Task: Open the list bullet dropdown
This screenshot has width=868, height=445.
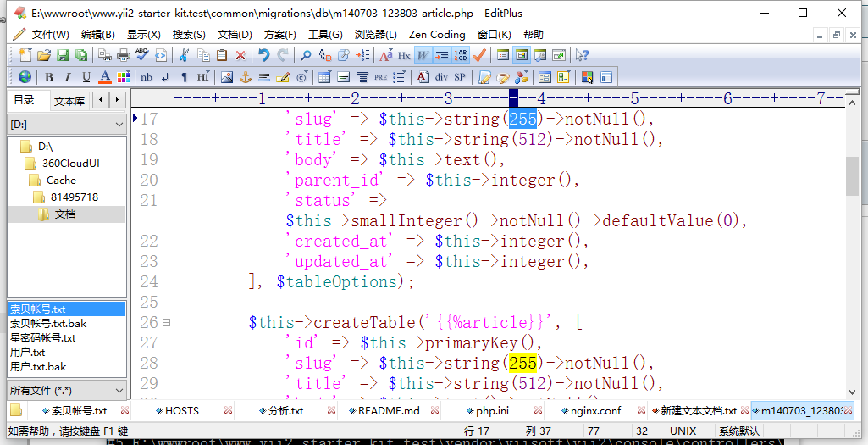Action: pyautogui.click(x=399, y=77)
